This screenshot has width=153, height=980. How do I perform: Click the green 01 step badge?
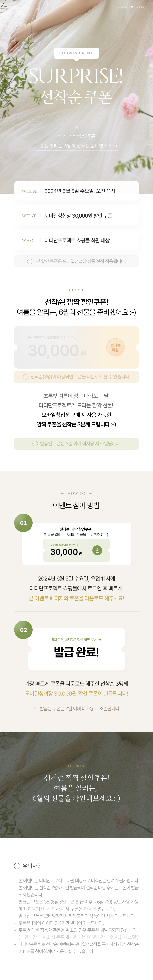[x=23, y=523]
